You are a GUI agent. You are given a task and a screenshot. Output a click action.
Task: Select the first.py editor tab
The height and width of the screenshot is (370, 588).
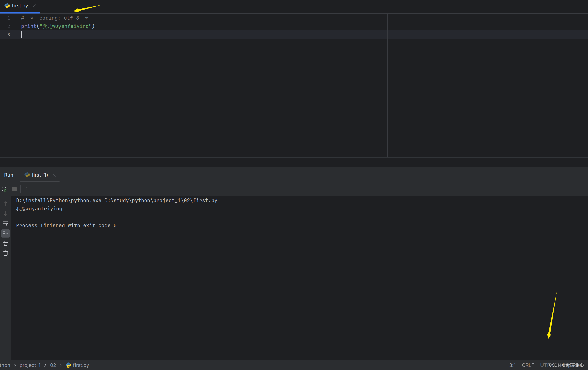[x=20, y=6]
